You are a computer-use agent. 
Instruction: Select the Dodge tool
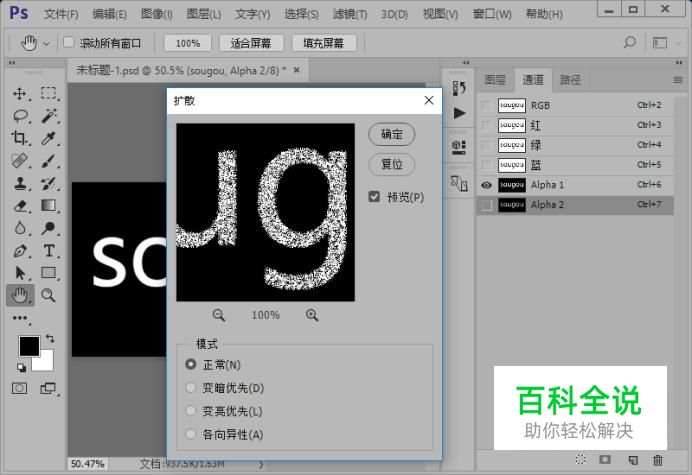tap(49, 228)
